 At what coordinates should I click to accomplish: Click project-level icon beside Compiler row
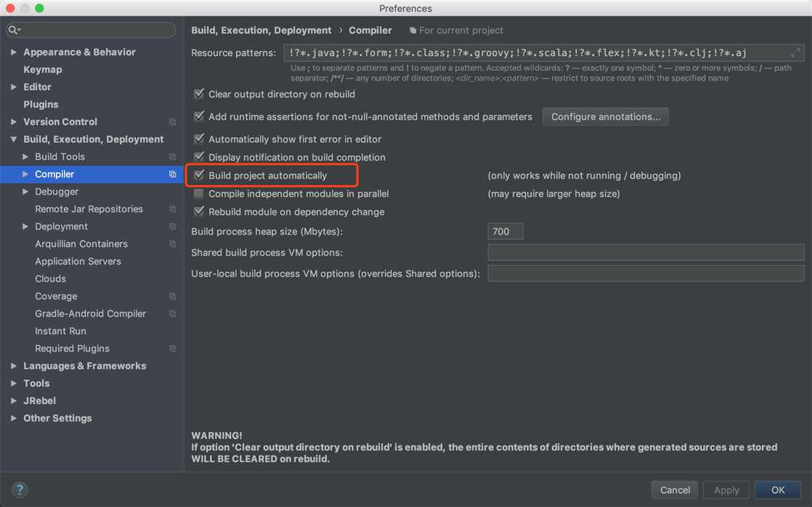coord(172,174)
